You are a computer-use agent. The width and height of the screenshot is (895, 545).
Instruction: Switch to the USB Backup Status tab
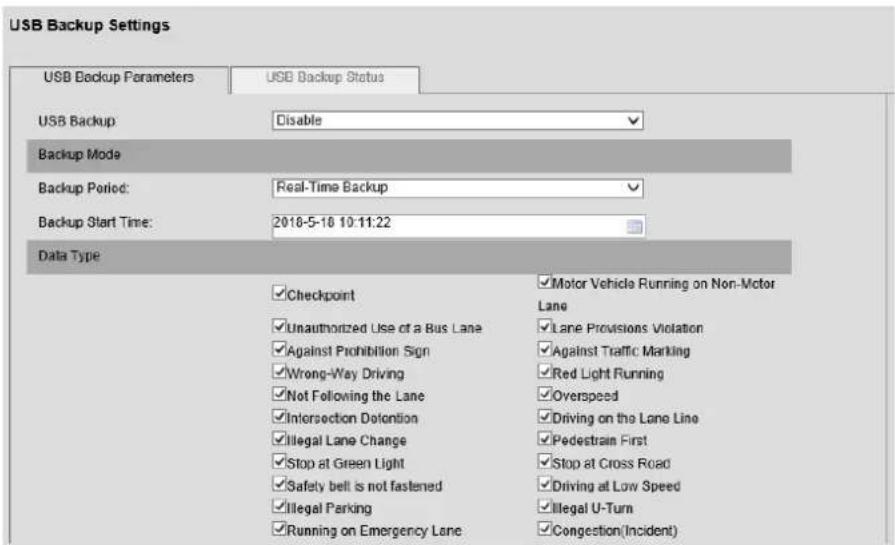[x=325, y=78]
